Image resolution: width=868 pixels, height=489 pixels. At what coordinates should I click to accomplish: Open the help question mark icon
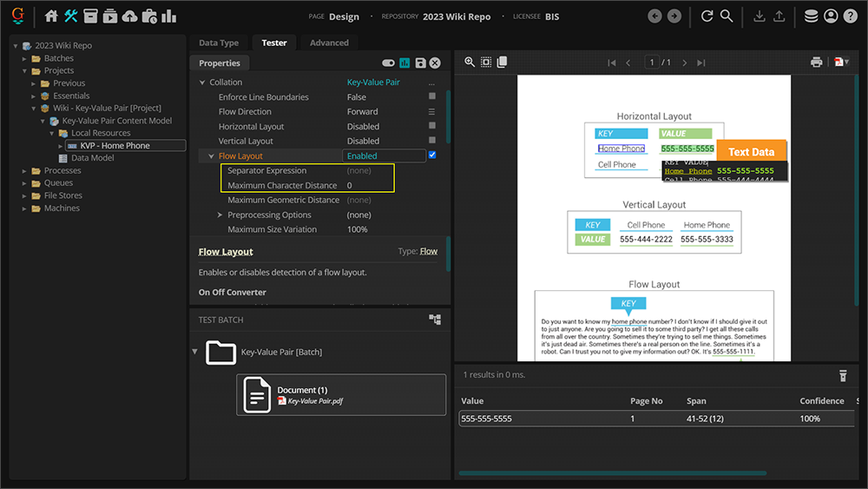tap(851, 16)
